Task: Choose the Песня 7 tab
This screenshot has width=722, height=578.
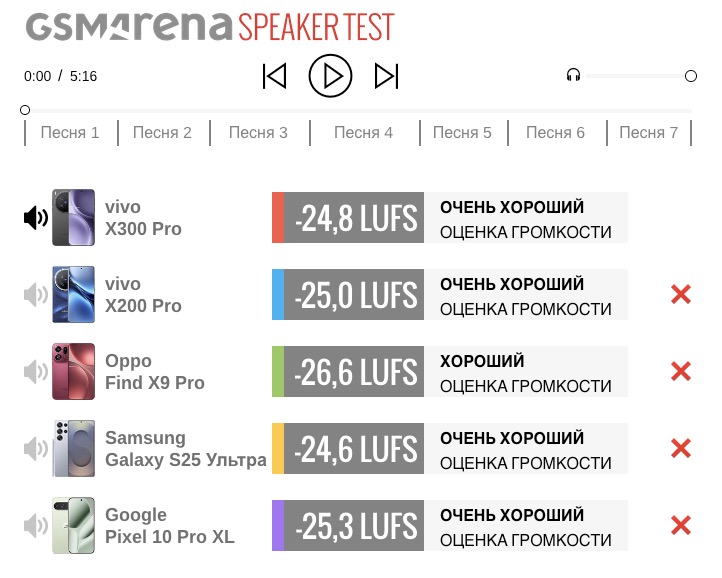Action: point(648,133)
